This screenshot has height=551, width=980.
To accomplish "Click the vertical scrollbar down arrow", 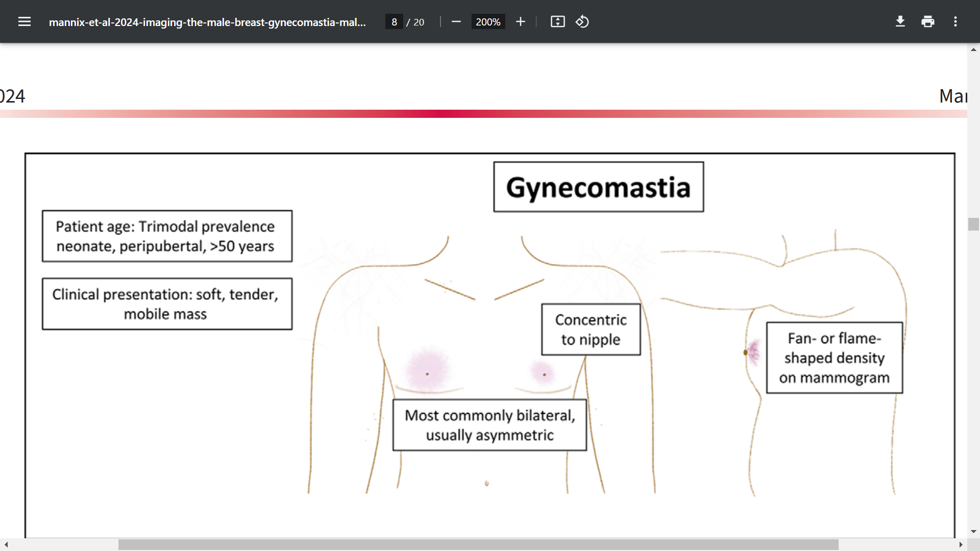I will tap(973, 532).
